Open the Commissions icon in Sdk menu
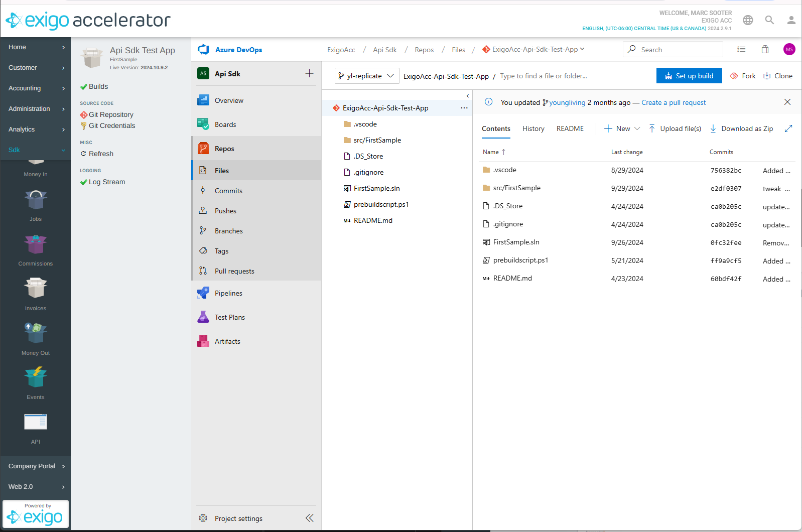Screen dimensions: 802x532 click(x=35, y=245)
